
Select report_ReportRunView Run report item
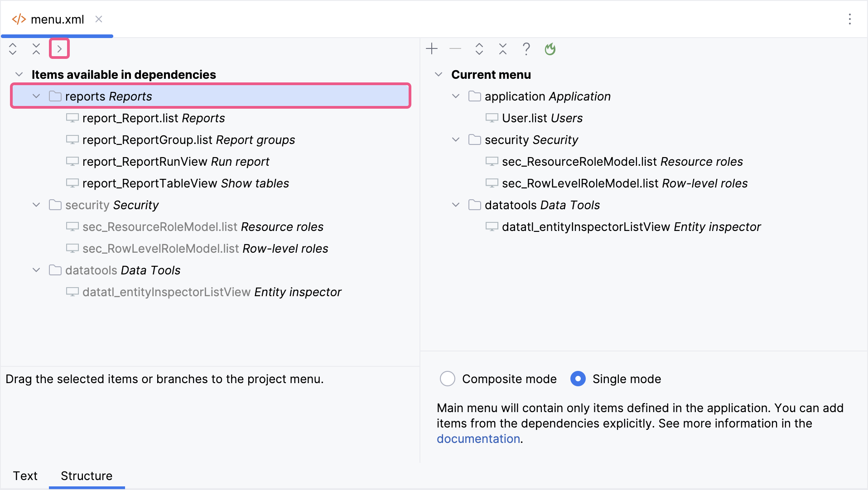pyautogui.click(x=176, y=162)
